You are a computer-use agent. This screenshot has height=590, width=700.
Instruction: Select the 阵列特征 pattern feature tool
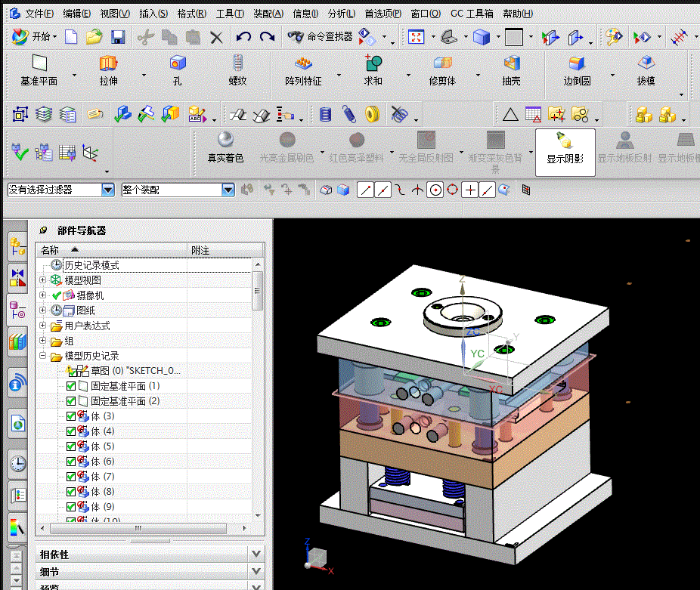303,70
